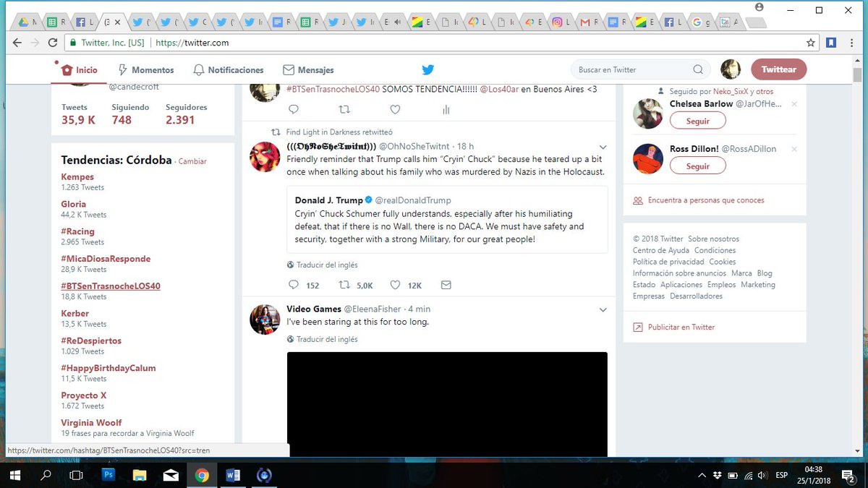Image resolution: width=868 pixels, height=488 pixels.
Task: Open the Notificaciones tab
Action: [x=228, y=70]
